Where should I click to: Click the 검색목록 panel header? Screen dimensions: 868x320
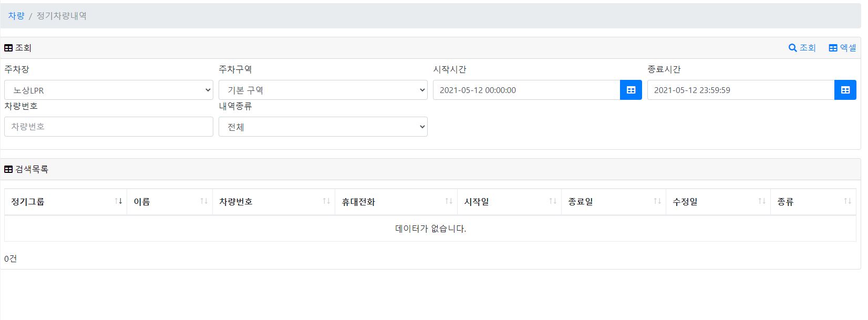[x=431, y=169]
